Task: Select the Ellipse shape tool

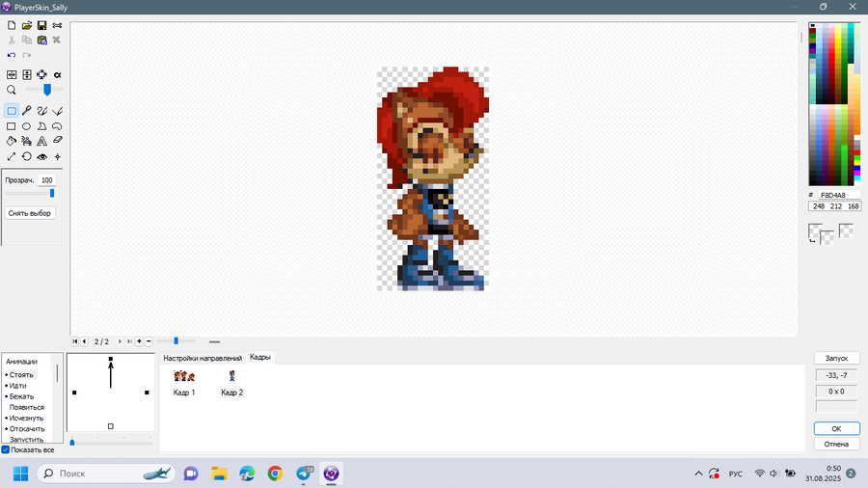Action: click(27, 126)
